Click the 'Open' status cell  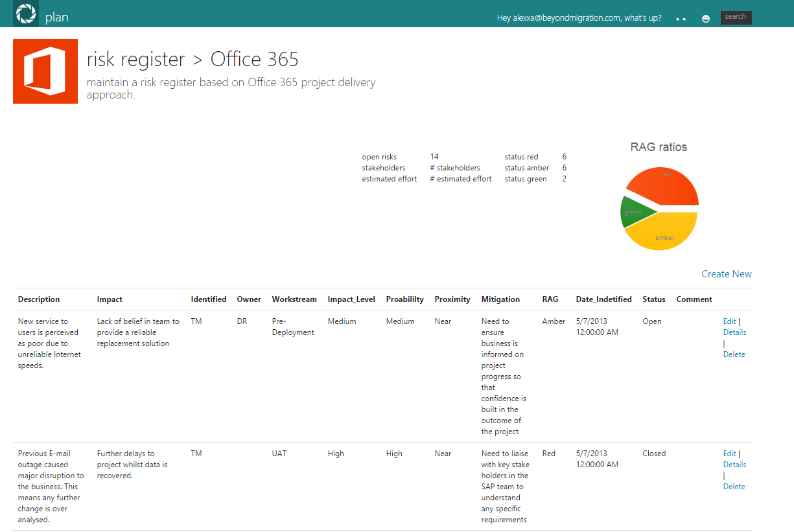pyautogui.click(x=652, y=321)
